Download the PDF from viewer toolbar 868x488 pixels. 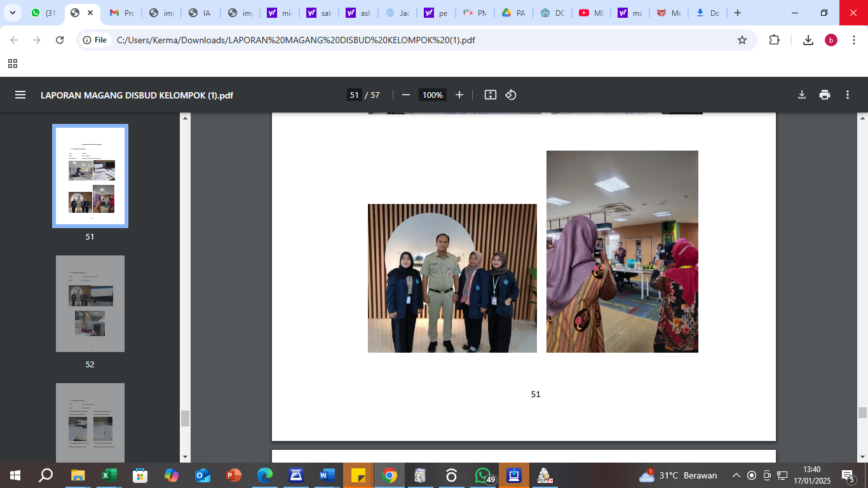click(802, 95)
